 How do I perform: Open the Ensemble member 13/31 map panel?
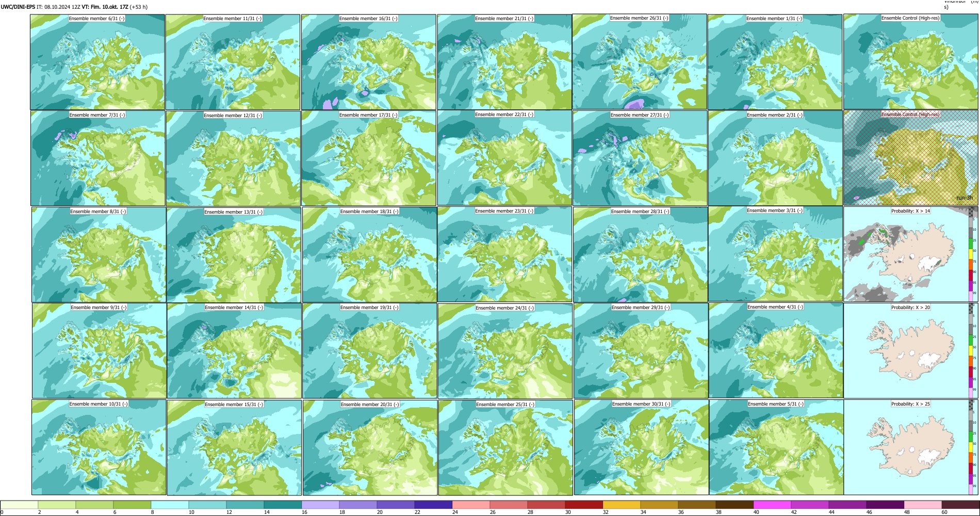pos(234,255)
